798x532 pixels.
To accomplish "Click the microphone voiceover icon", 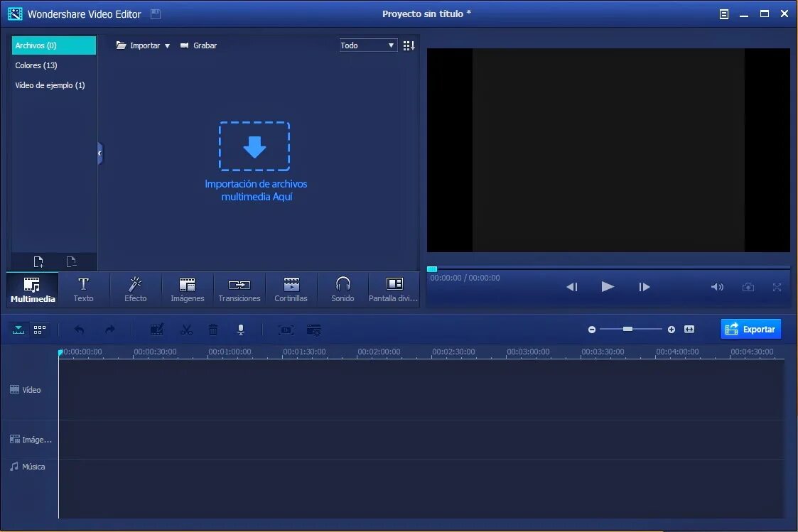I will [x=241, y=330].
